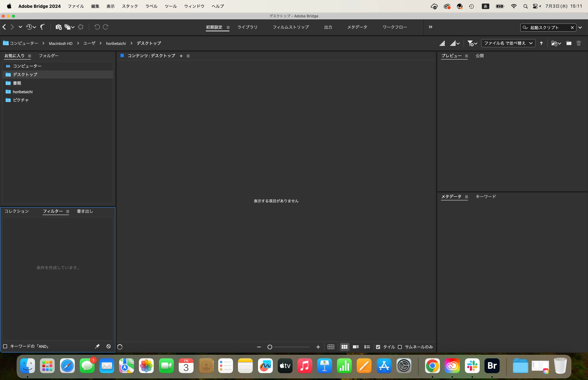
Task: Switch content to list view icon
Action: (x=367, y=347)
